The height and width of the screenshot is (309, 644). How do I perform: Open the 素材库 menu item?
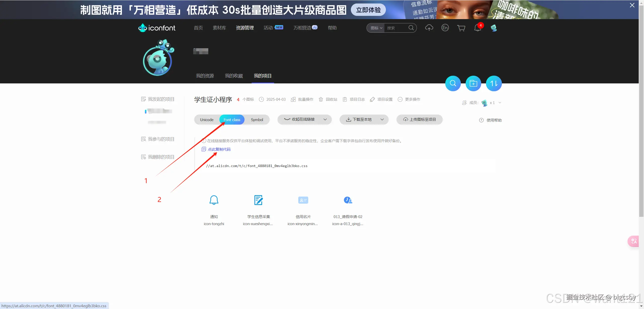pyautogui.click(x=219, y=28)
